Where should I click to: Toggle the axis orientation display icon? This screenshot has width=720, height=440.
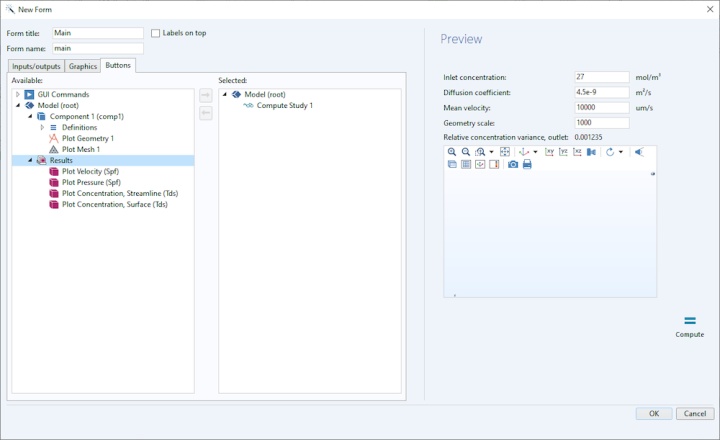click(480, 164)
